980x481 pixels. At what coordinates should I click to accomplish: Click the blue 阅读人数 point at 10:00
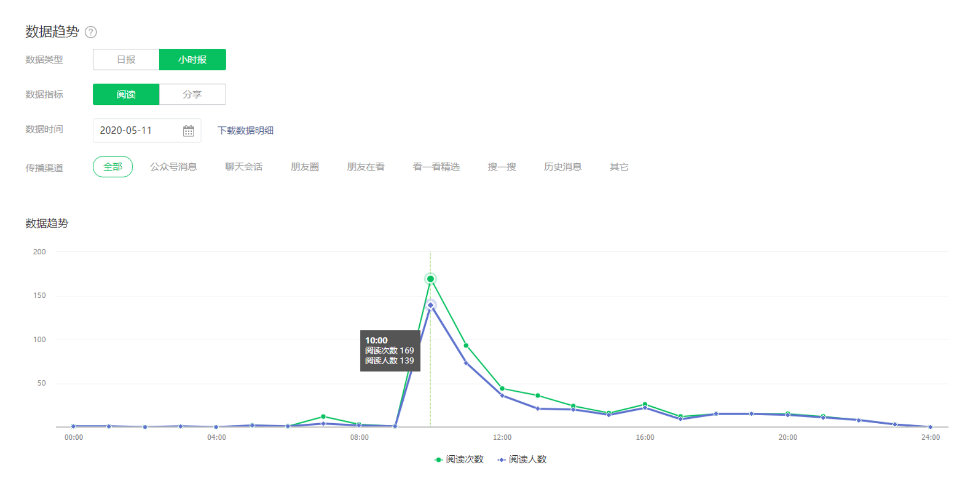[x=430, y=305]
